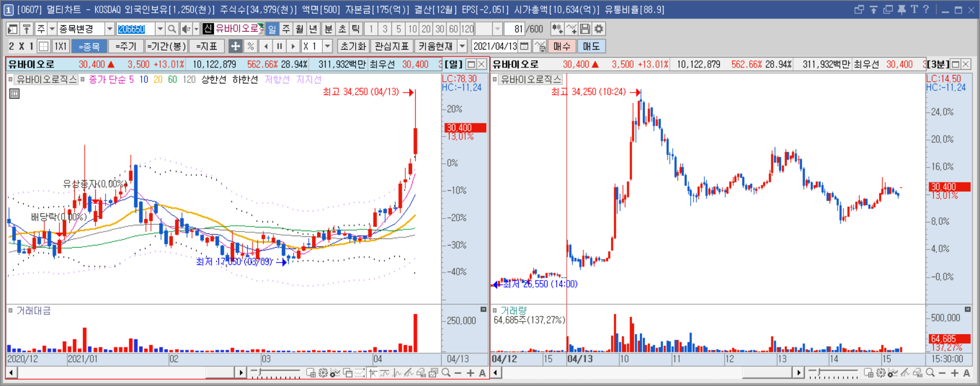980x386 pixels.
Task: Select the 틱 tick period tab
Action: click(356, 29)
